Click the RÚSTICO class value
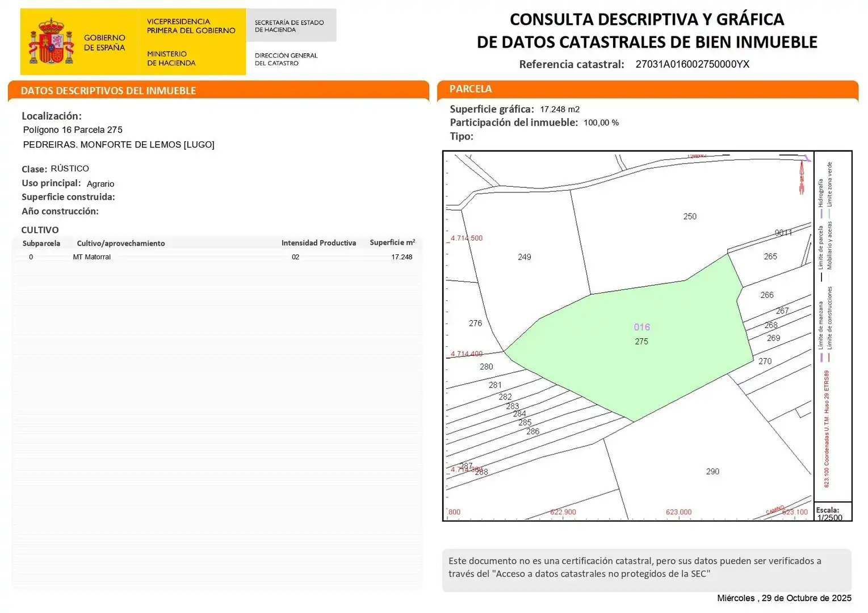Viewport: 868px width, 613px height. (70, 169)
